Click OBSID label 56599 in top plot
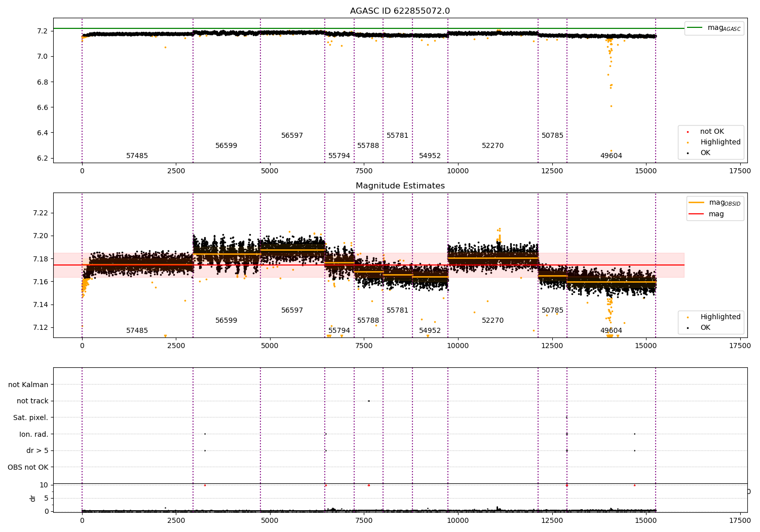The height and width of the screenshot is (532, 760). click(x=226, y=145)
